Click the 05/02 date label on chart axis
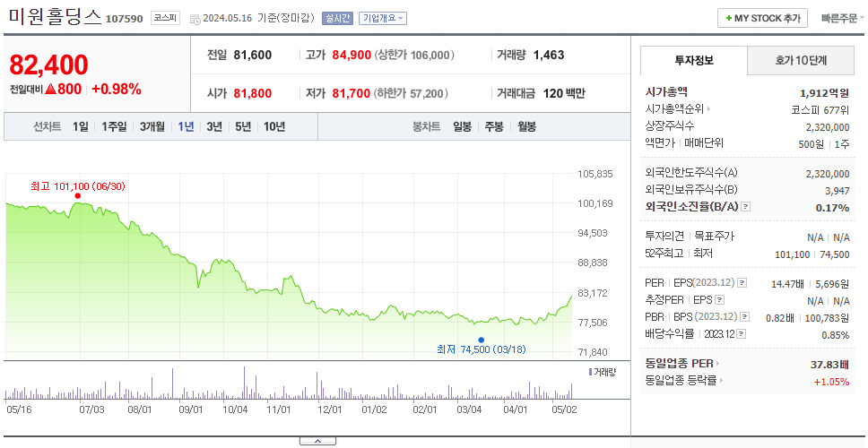Viewport: 868px width, 448px height. (x=564, y=410)
